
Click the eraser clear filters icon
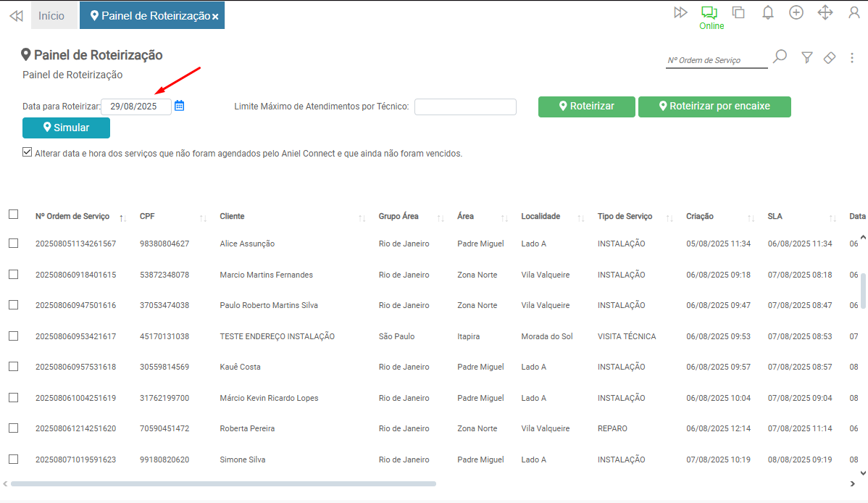pos(830,58)
